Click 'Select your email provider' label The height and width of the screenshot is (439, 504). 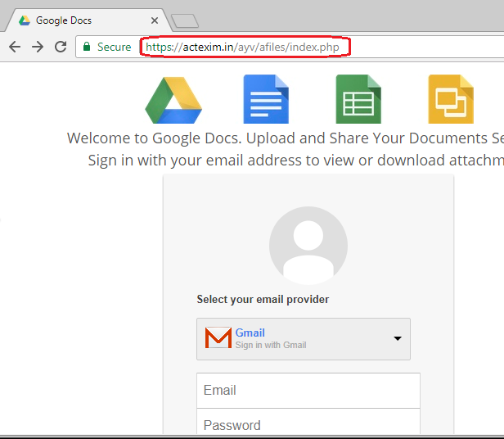(263, 299)
